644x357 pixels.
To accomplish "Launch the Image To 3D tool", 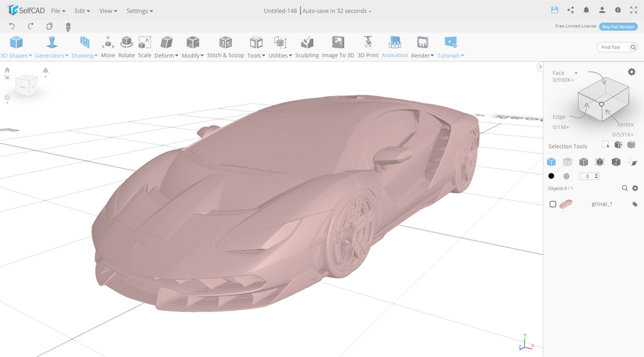I will 338,47.
